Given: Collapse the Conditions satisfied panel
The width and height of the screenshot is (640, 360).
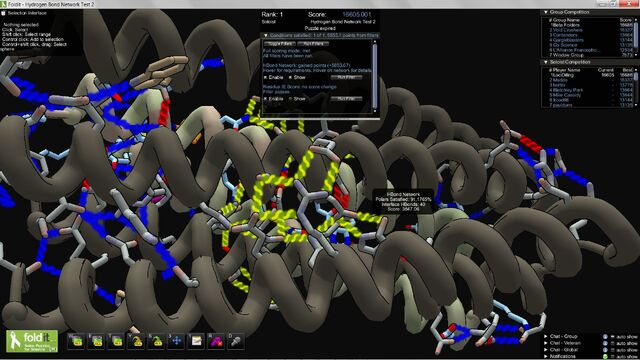Looking at the screenshot, I should (266, 36).
